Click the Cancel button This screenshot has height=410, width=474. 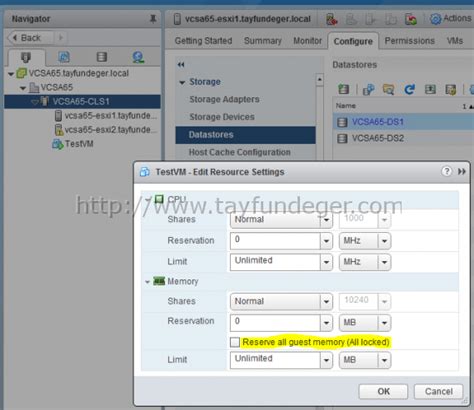(439, 391)
